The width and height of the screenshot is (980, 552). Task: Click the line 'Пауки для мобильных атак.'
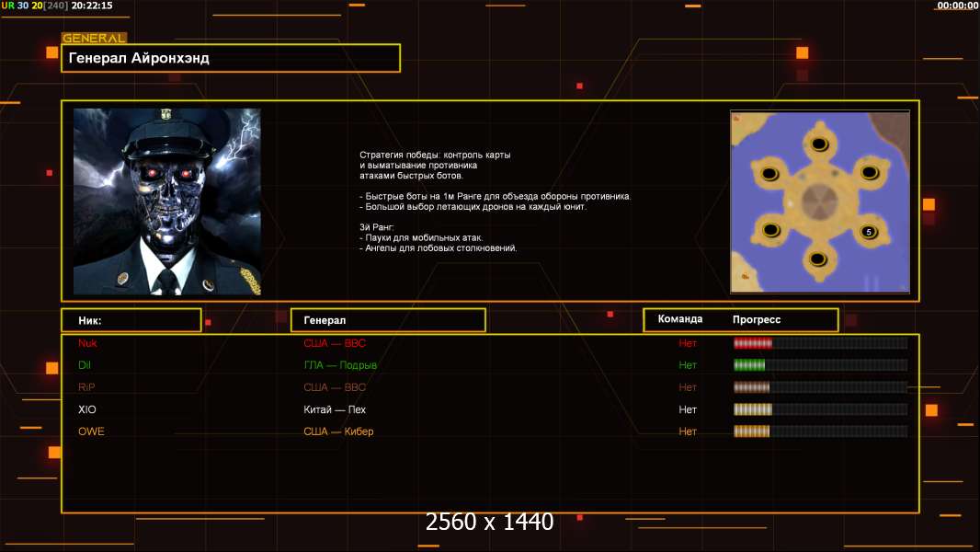(x=421, y=237)
